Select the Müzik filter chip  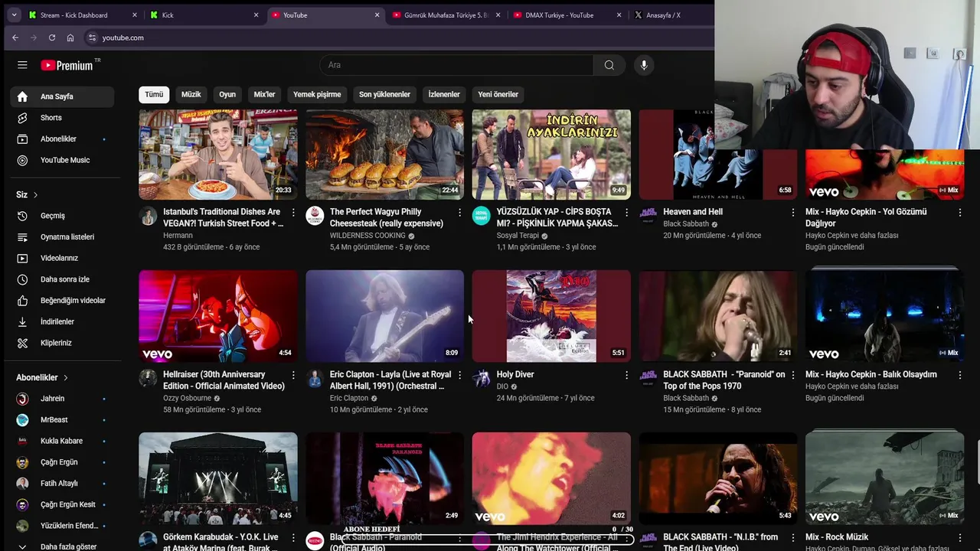pos(191,94)
